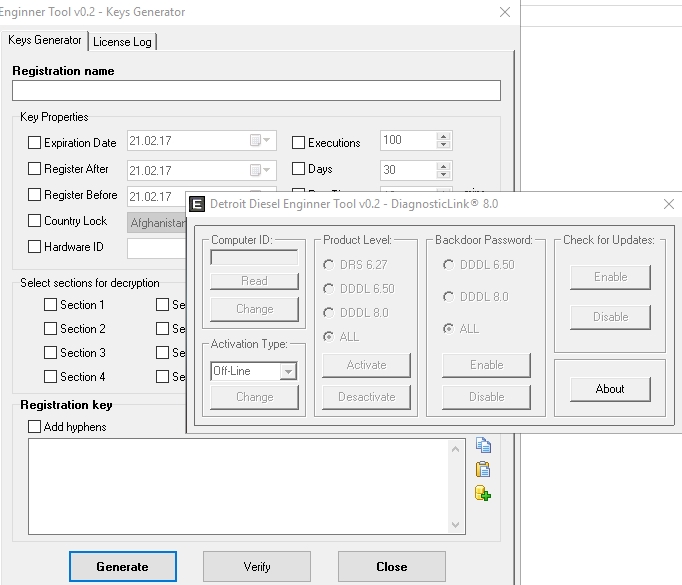Increase the Executions value
The image size is (682, 585).
coord(443,136)
